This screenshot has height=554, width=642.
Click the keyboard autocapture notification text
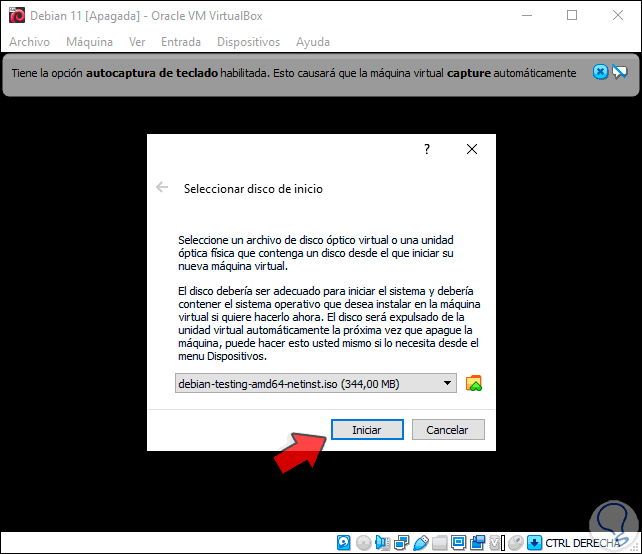coord(294,73)
